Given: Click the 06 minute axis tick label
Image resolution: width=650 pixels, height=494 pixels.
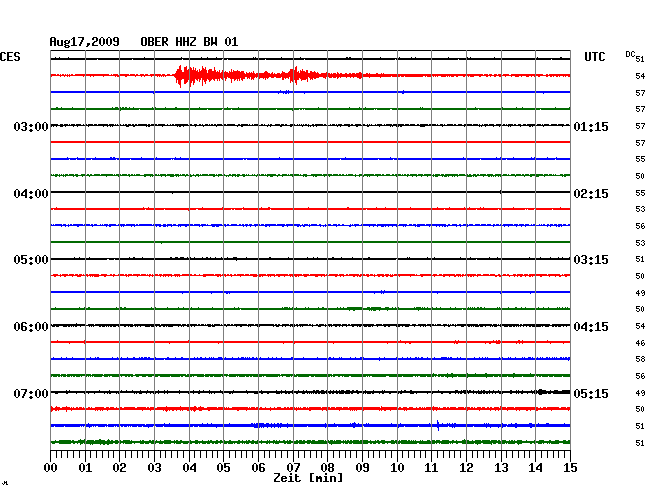Looking at the screenshot, I should [x=258, y=468].
